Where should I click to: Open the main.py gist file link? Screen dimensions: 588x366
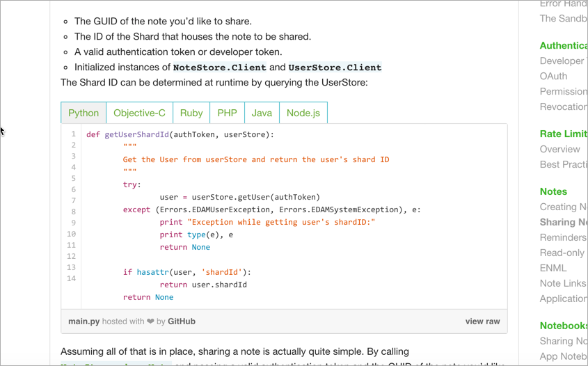pyautogui.click(x=83, y=321)
